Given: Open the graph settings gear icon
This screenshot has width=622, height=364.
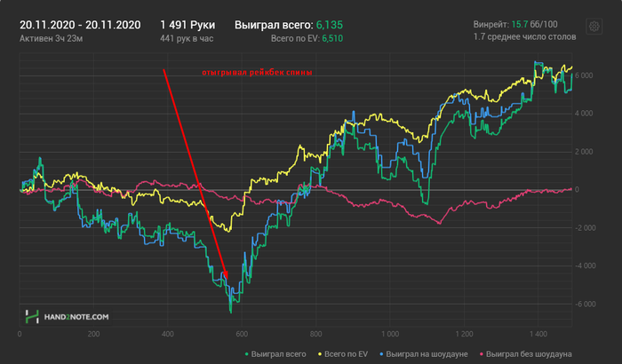Looking at the screenshot, I should pos(594,27).
